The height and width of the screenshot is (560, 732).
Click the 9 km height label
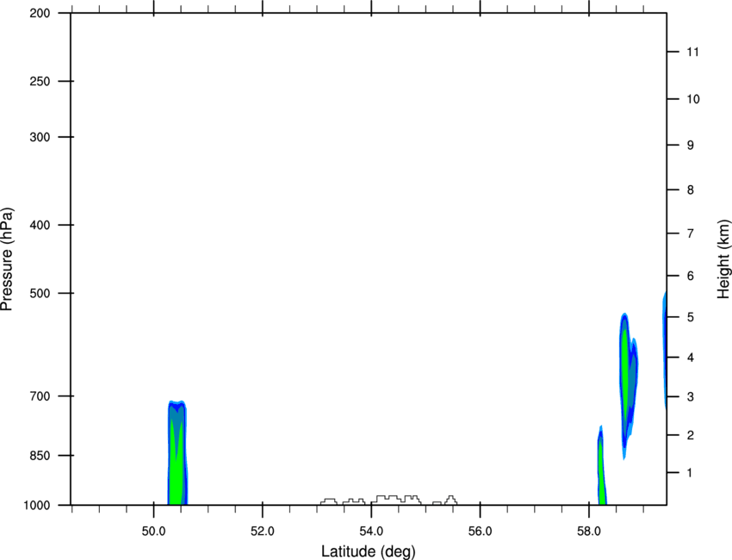tap(690, 146)
